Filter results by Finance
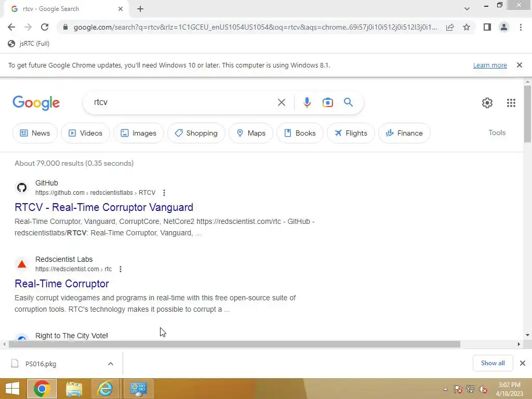The image size is (532, 399). coord(404,133)
